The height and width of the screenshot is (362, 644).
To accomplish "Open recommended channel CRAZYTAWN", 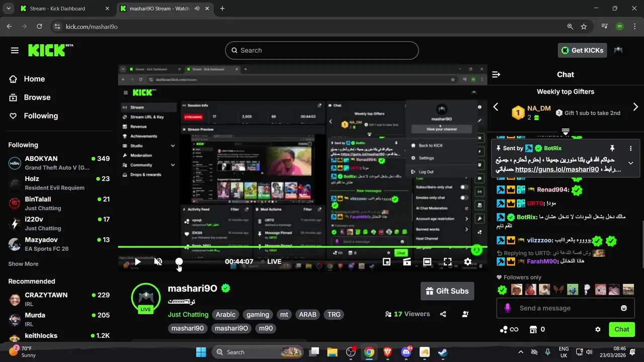I will tap(59, 300).
